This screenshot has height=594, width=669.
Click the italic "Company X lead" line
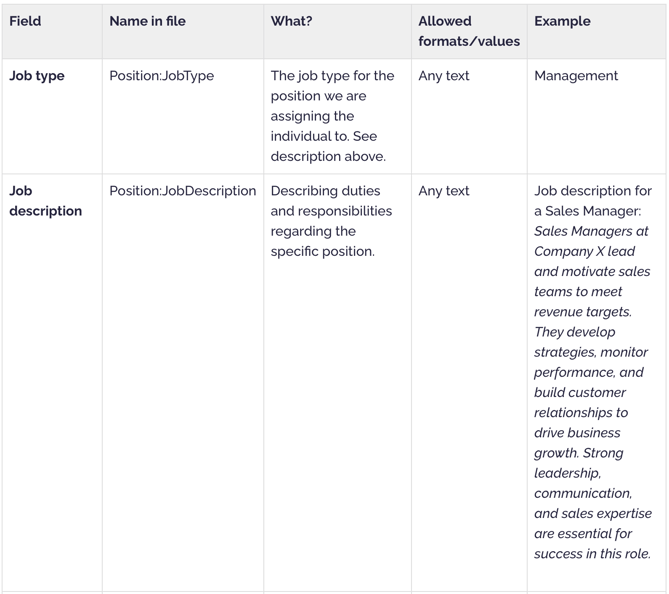(584, 252)
